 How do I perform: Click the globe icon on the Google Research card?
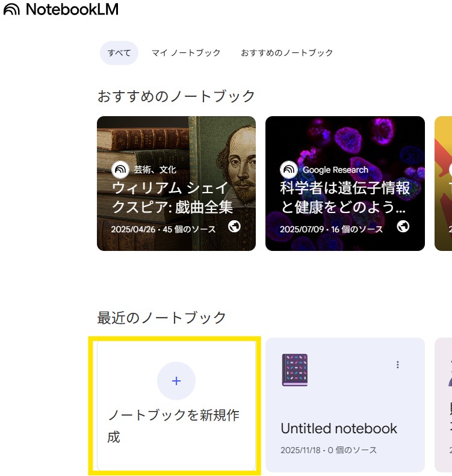pyautogui.click(x=404, y=226)
